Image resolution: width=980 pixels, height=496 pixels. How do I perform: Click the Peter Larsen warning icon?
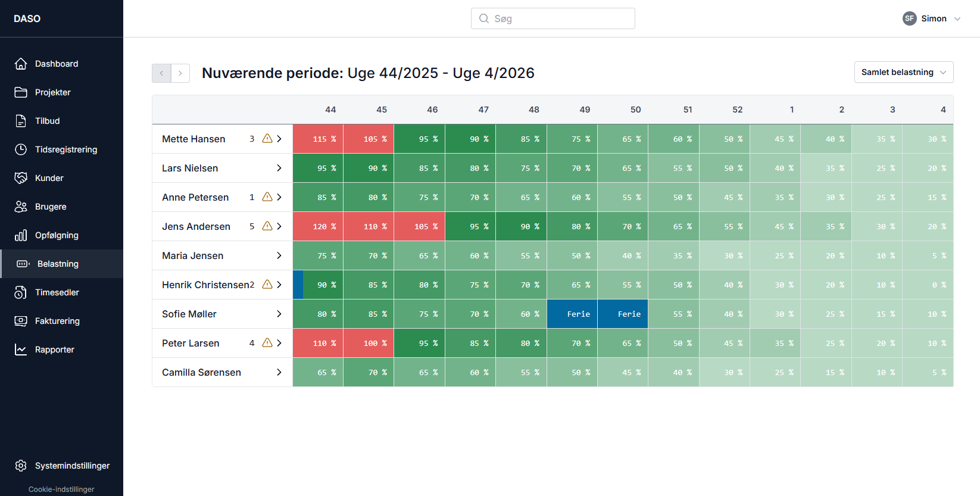tap(267, 343)
